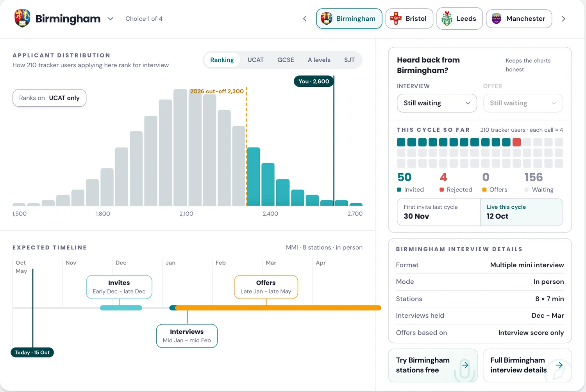Click the You 2,600 marker label
This screenshot has width=586, height=392.
click(314, 81)
